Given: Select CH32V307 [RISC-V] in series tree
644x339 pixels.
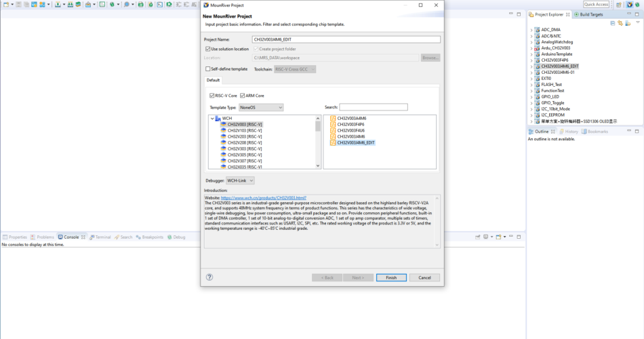Looking at the screenshot, I should [244, 161].
